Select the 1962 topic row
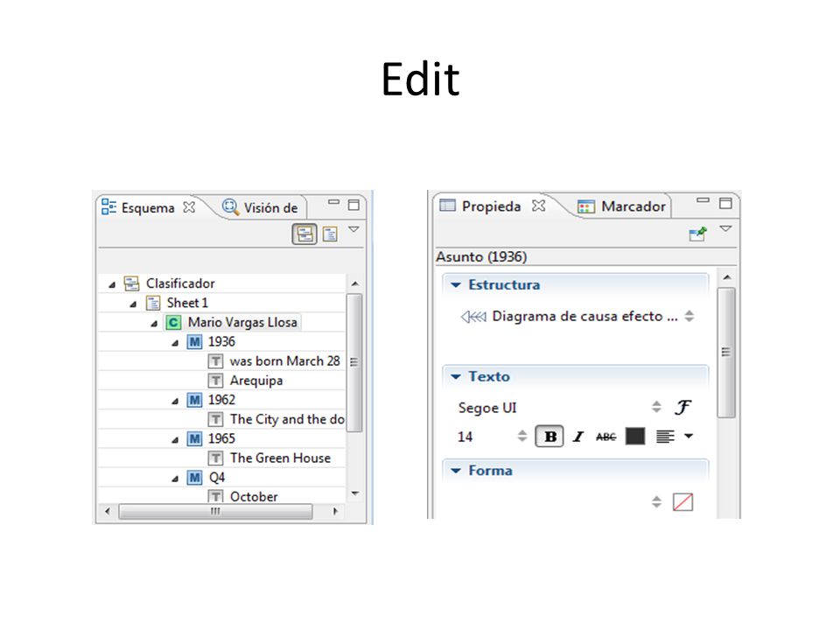840x630 pixels. [221, 400]
